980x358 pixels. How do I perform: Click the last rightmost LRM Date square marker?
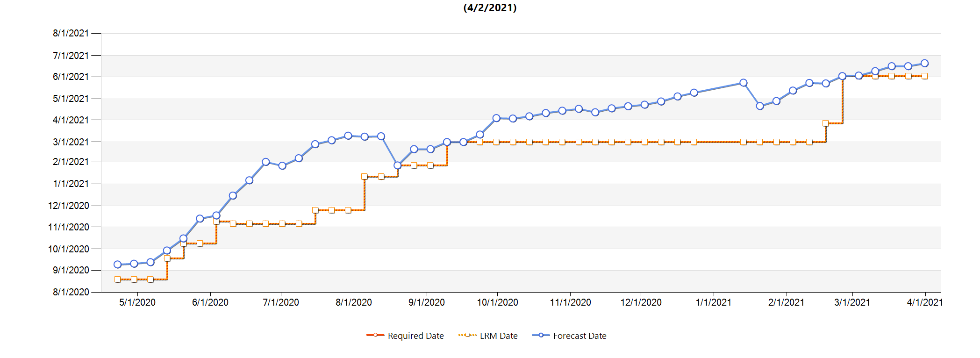(924, 76)
